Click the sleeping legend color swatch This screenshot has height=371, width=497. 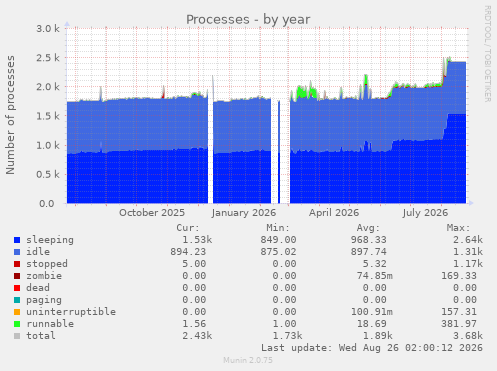(x=17, y=240)
